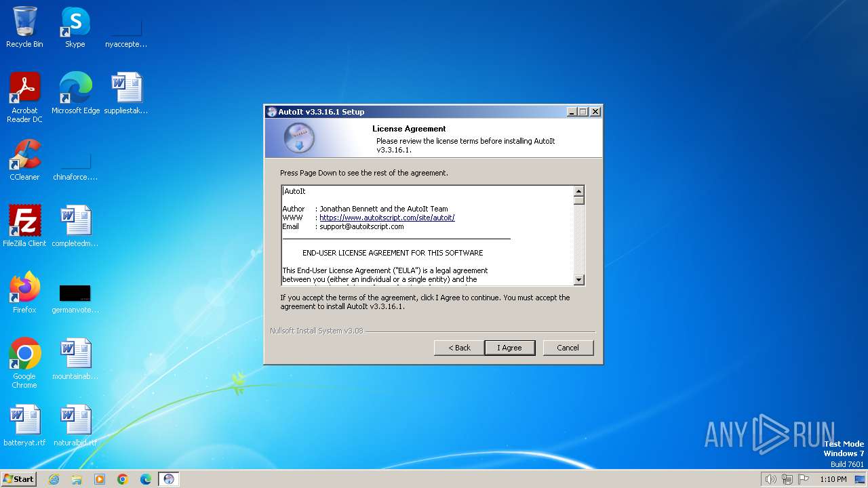Select the Firefox desktop shortcut
Viewport: 868px width, 488px height.
point(24,293)
